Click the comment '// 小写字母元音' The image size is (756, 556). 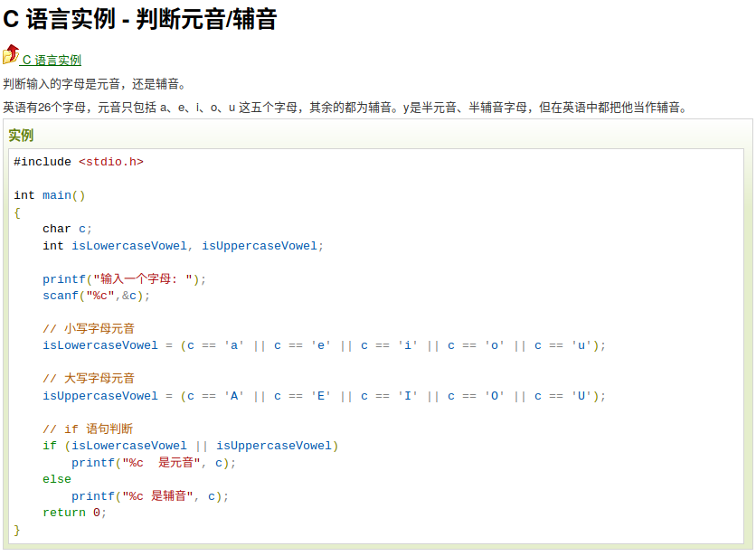click(x=89, y=329)
